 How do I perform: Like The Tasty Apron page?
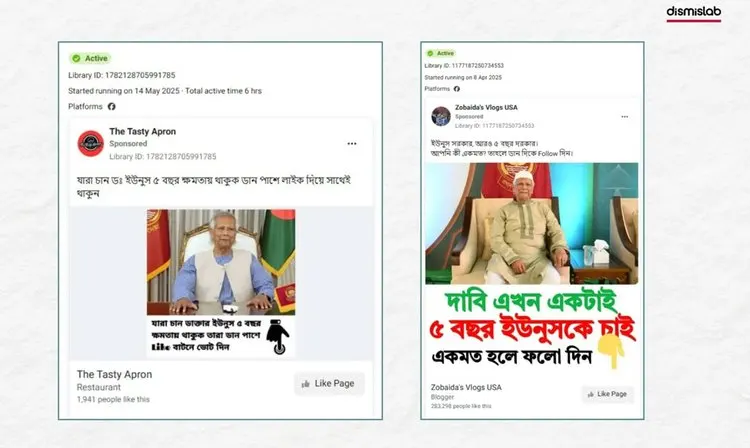329,383
